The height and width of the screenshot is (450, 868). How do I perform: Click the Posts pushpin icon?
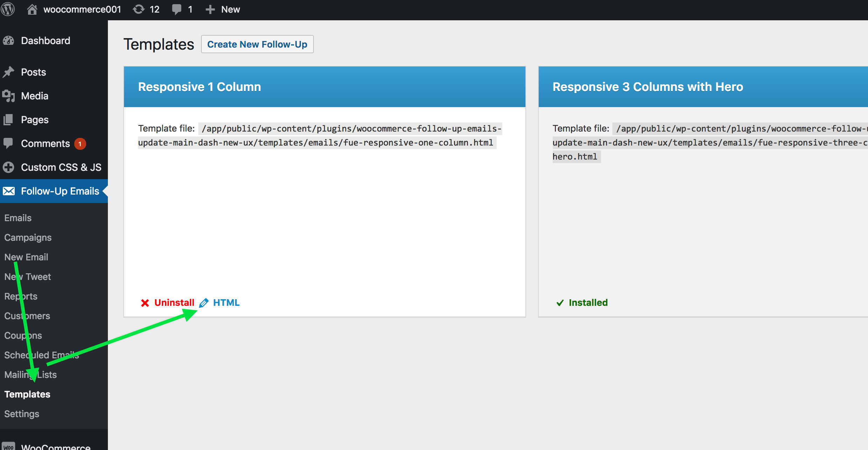click(x=8, y=72)
